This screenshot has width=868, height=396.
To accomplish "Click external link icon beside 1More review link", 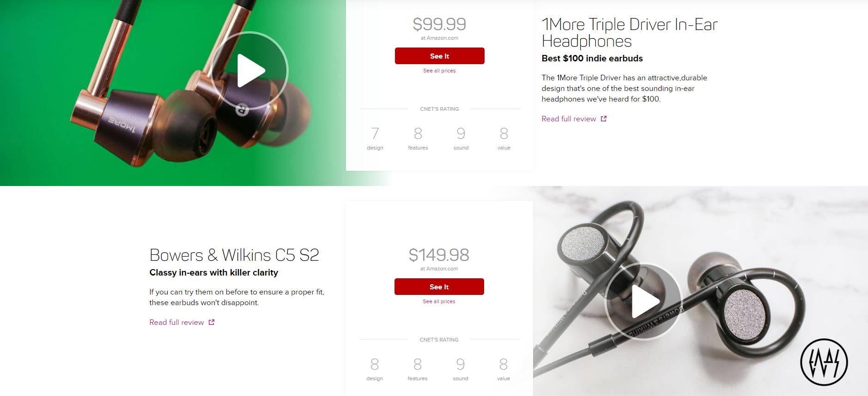I will pyautogui.click(x=603, y=119).
